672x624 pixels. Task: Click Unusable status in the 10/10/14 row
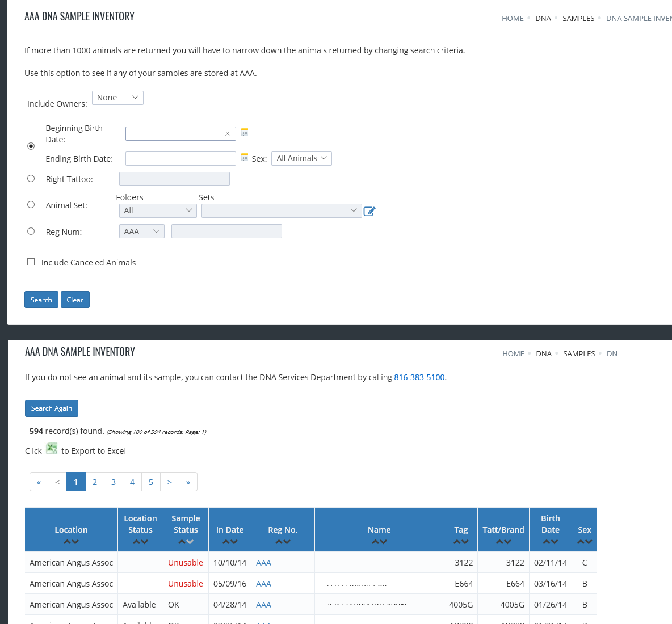coord(186,563)
